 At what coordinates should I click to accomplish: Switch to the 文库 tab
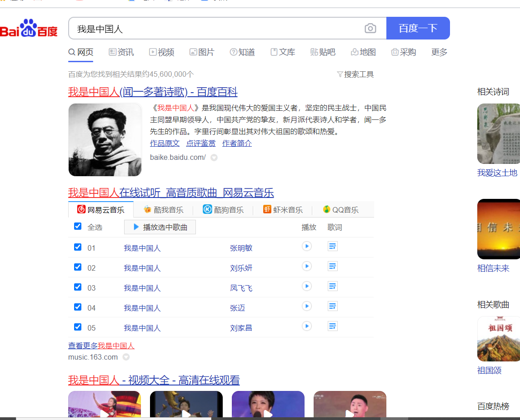pyautogui.click(x=283, y=52)
